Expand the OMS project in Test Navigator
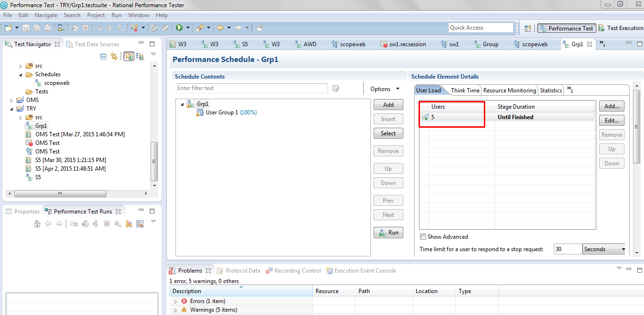This screenshot has width=644, height=315. (12, 100)
